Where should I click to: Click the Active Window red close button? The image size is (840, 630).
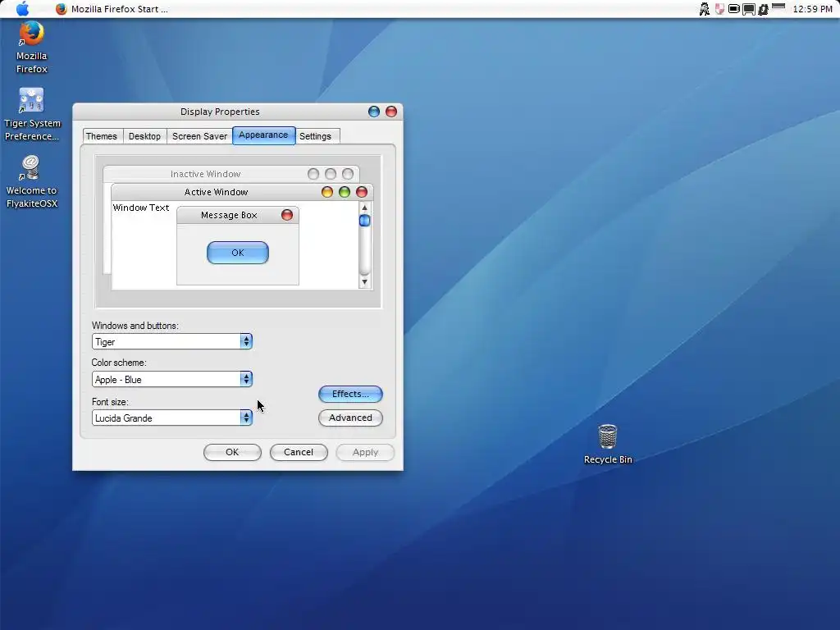pos(362,192)
